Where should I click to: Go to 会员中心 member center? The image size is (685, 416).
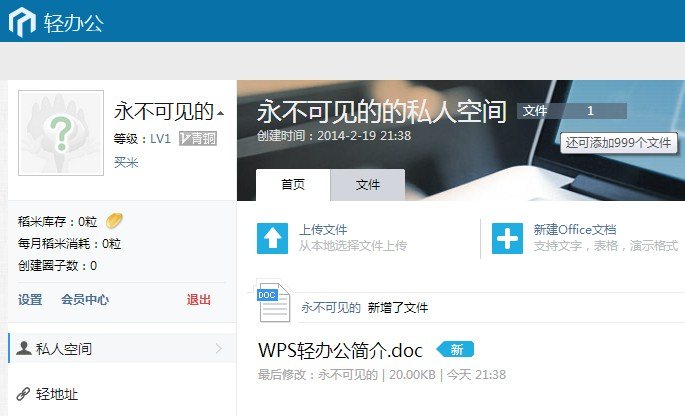pos(85,300)
